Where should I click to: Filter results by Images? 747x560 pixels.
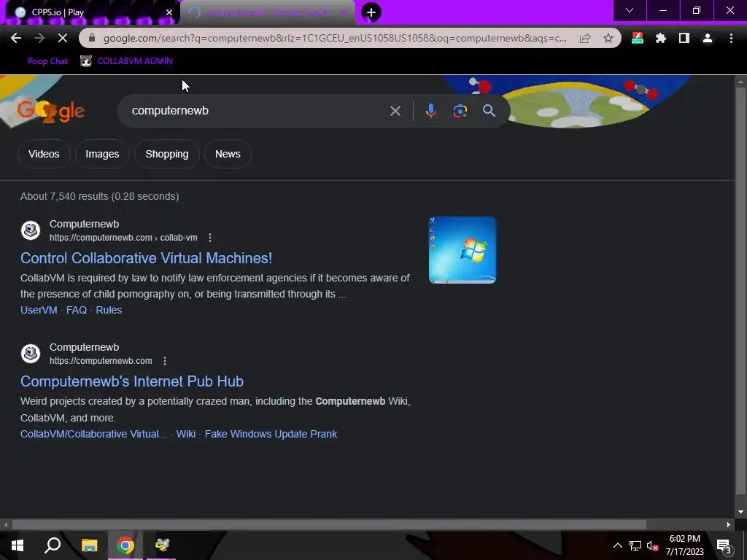click(102, 154)
